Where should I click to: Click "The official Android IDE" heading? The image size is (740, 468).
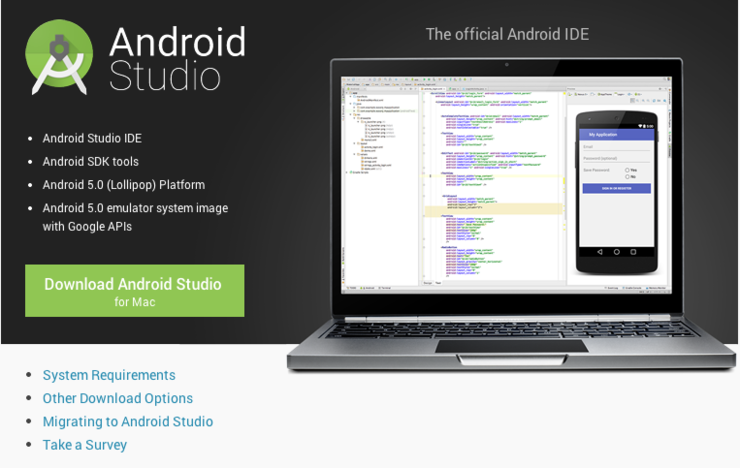click(x=507, y=34)
